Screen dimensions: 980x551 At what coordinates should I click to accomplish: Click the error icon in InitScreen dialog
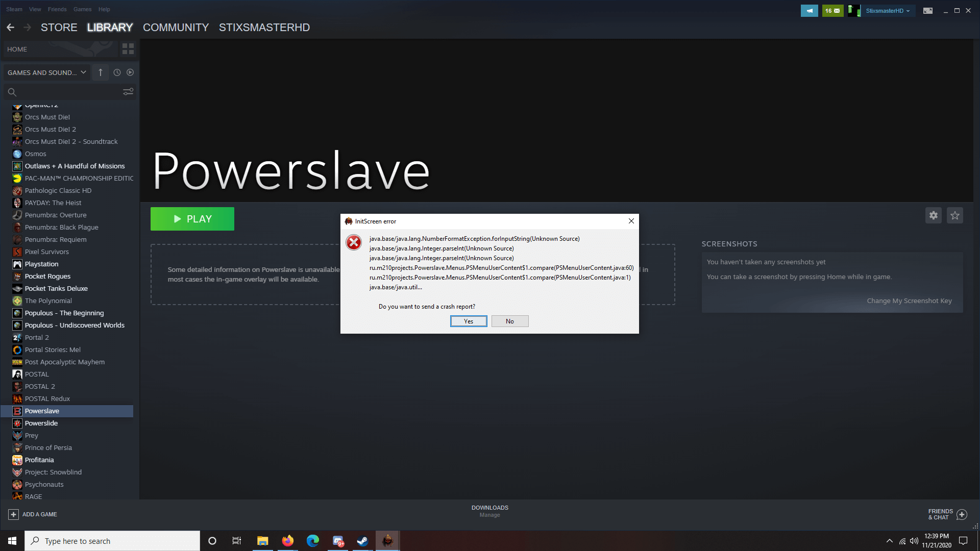pos(354,242)
